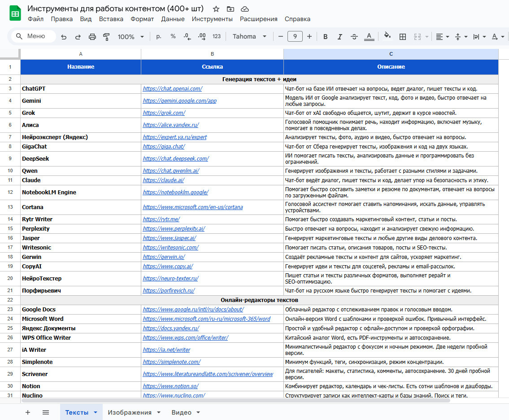Open the chat.openai.com link

click(172, 89)
